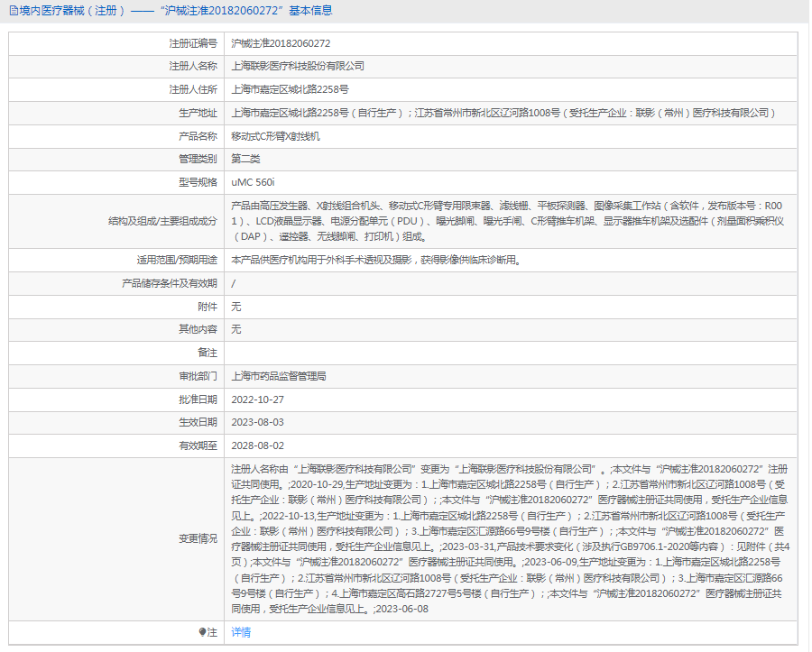Click the 批准日期 row label
Viewport: 812px width, 652px height.
pos(198,399)
